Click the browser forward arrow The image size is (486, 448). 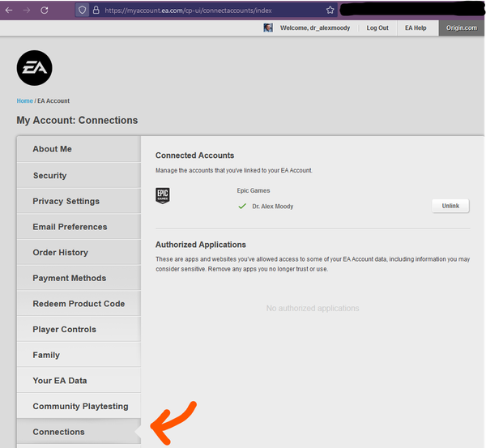point(27,11)
